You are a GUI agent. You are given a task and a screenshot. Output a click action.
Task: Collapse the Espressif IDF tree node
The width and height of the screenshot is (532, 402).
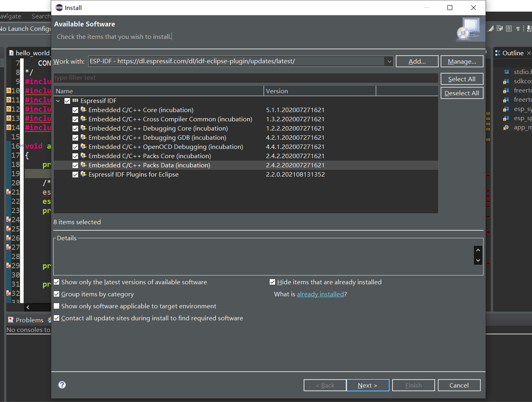click(x=58, y=101)
